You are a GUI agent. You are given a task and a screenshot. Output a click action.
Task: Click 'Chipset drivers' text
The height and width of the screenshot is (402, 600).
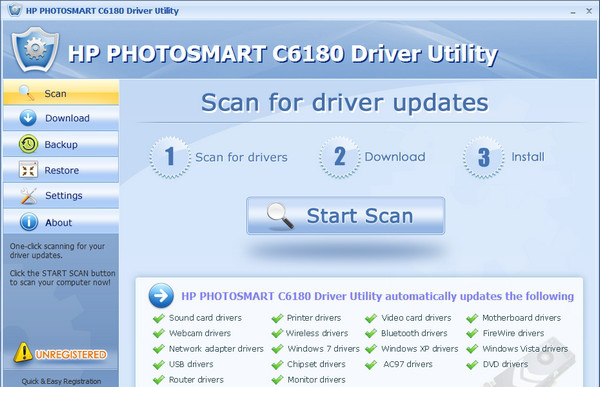pyautogui.click(x=316, y=364)
